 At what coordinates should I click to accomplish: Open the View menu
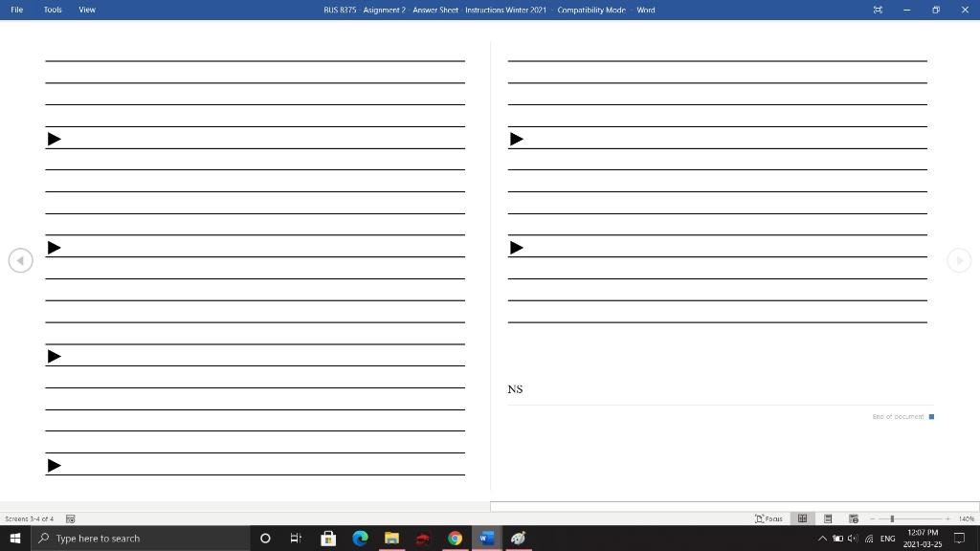click(x=86, y=10)
